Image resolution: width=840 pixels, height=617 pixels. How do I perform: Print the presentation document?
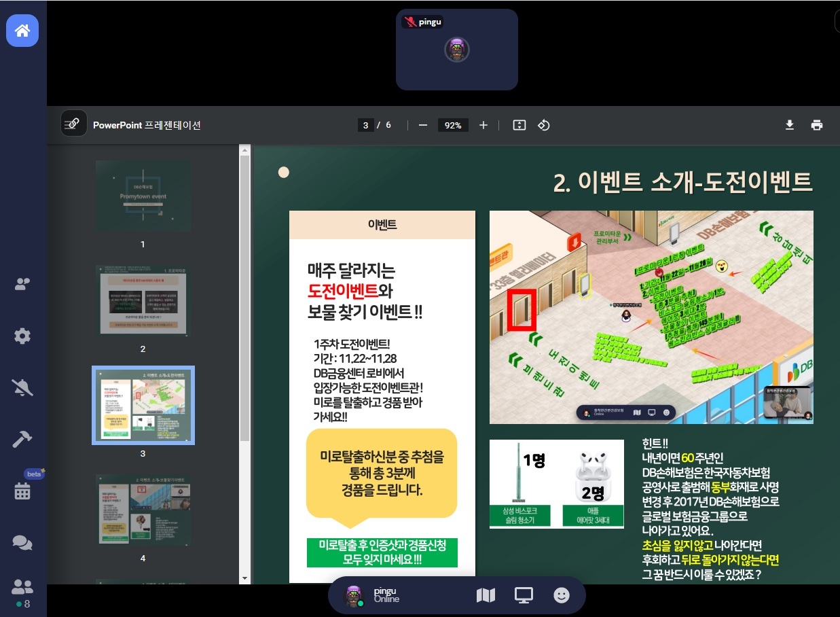(817, 125)
